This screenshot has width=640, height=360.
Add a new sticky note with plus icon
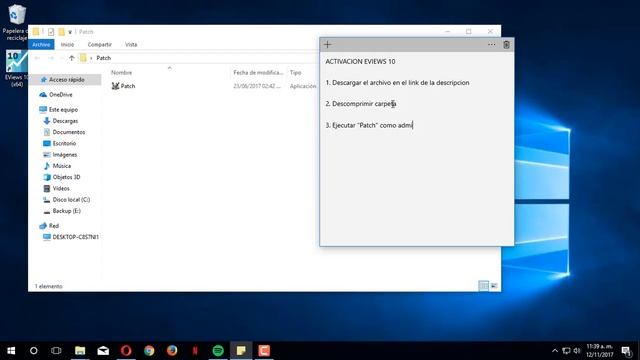coord(327,44)
